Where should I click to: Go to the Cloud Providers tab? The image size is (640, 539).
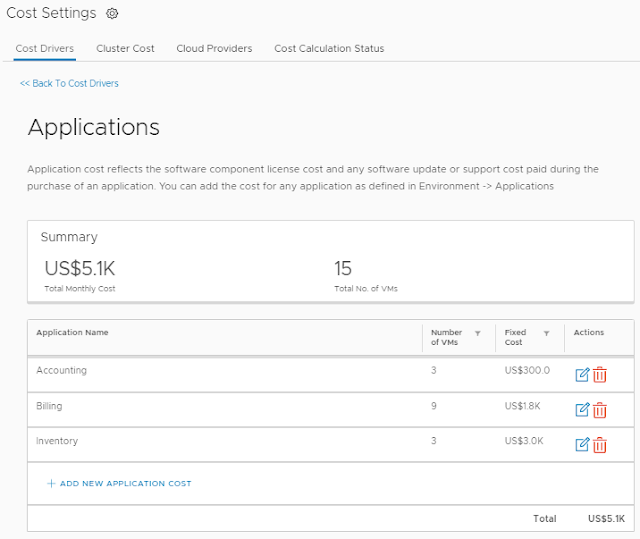coord(214,48)
